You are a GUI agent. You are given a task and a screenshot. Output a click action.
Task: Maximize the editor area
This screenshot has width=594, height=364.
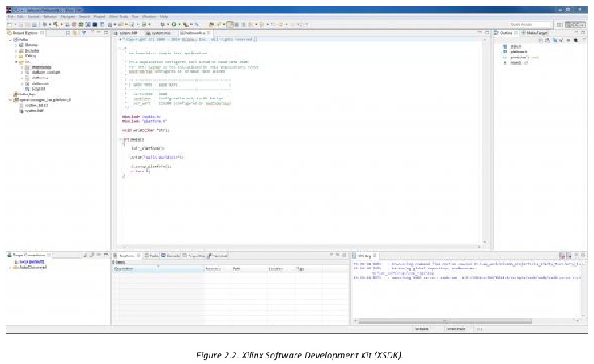(x=487, y=33)
